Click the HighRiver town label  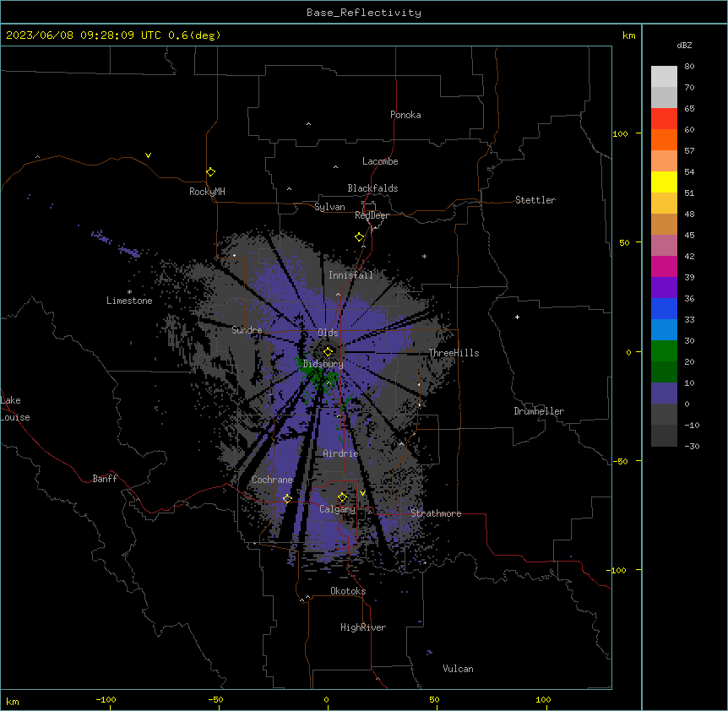point(362,627)
